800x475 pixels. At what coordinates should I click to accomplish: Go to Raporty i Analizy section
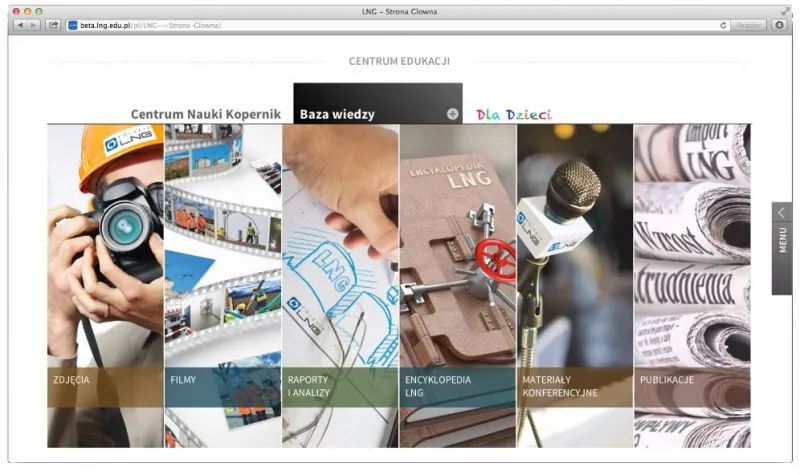click(x=308, y=386)
